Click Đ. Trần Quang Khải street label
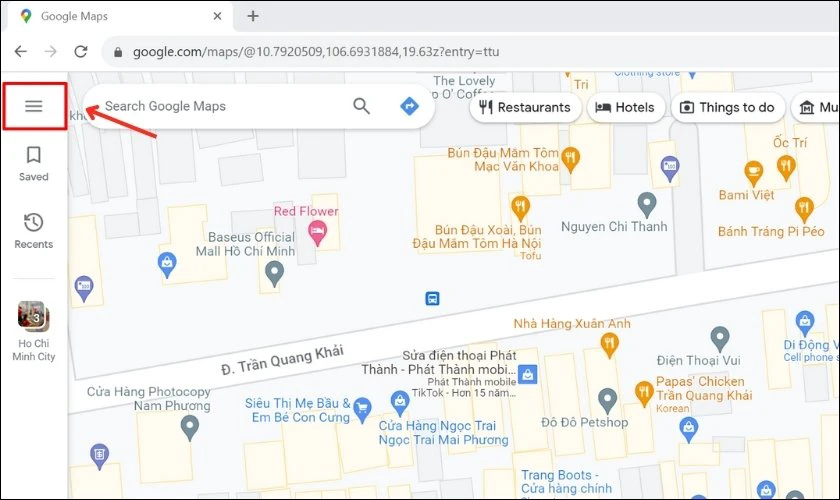 (282, 360)
